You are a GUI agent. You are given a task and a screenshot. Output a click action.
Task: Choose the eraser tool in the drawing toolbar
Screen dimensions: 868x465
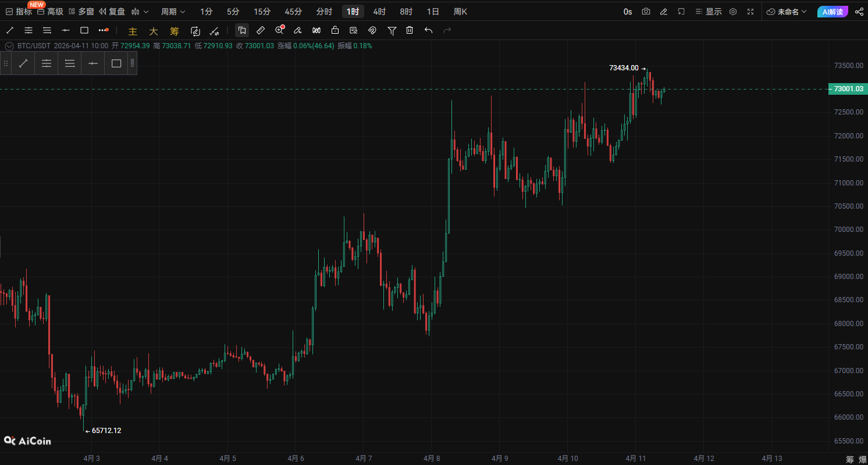(x=298, y=30)
